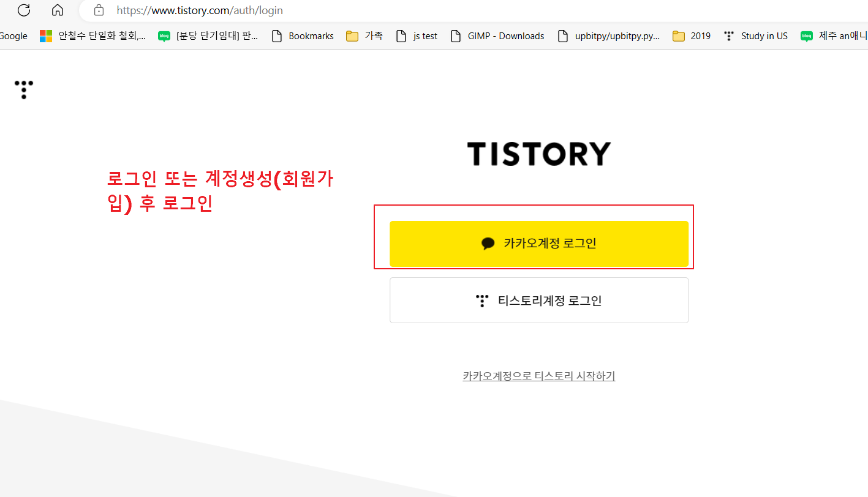Open 카카오계정으로 티스토리 시작하기 link
Screen dimensions: 868x497
[539, 376]
